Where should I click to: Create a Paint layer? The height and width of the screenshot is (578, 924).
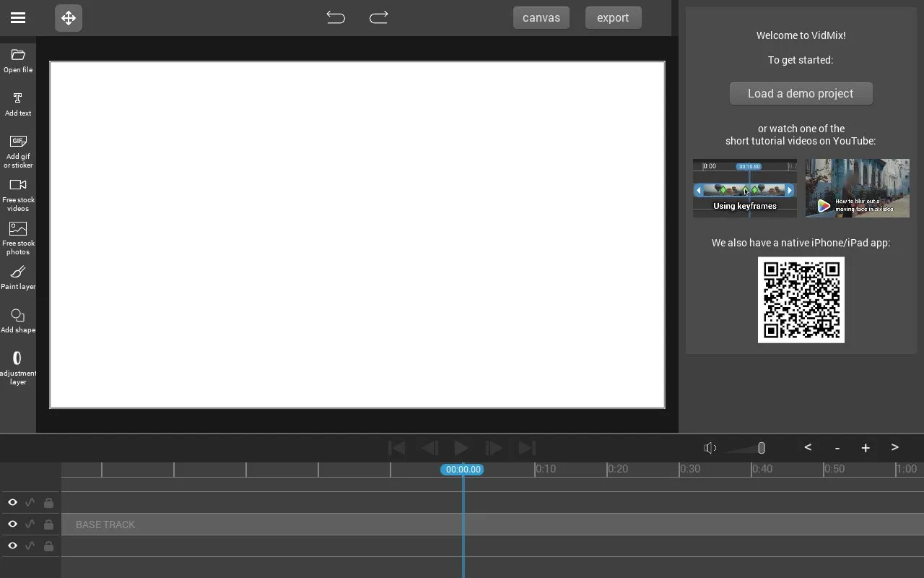(18, 277)
